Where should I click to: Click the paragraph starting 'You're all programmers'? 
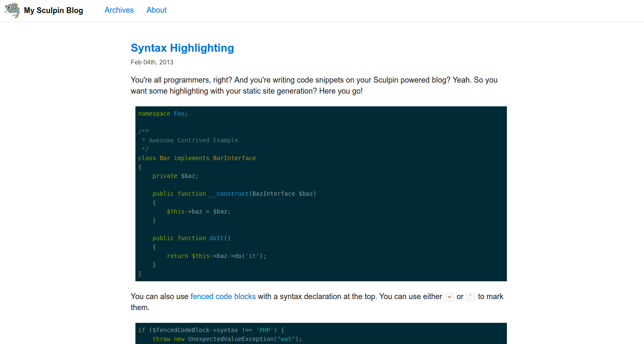(314, 85)
